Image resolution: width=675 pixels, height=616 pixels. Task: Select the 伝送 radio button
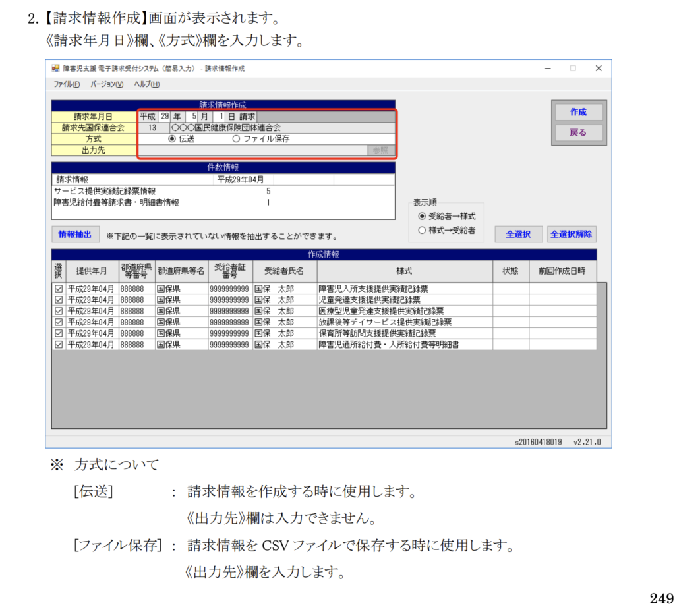(x=173, y=139)
